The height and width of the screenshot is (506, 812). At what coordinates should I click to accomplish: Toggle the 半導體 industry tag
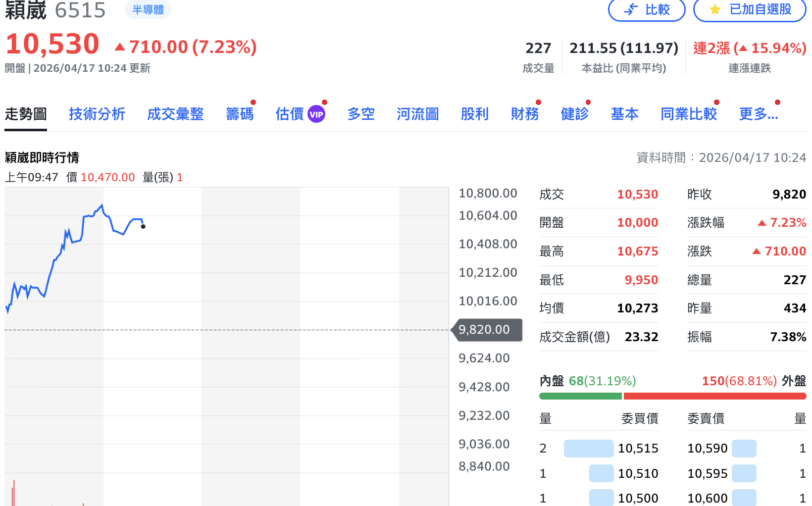click(148, 9)
